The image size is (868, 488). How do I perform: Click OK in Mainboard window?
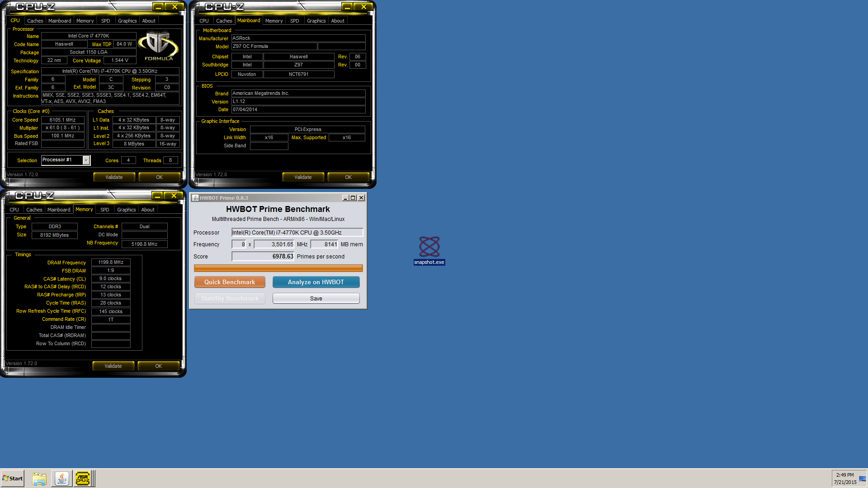(348, 177)
